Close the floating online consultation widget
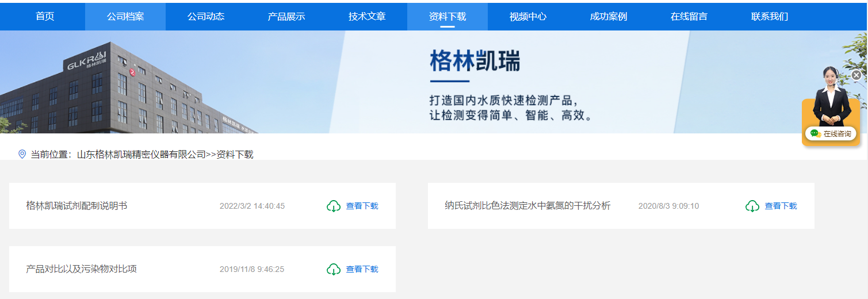Image resolution: width=868 pixels, height=299 pixels. pos(856,75)
